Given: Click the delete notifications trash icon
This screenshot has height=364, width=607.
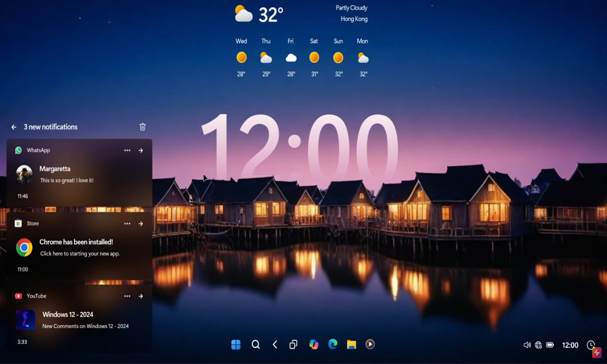Looking at the screenshot, I should pyautogui.click(x=142, y=127).
